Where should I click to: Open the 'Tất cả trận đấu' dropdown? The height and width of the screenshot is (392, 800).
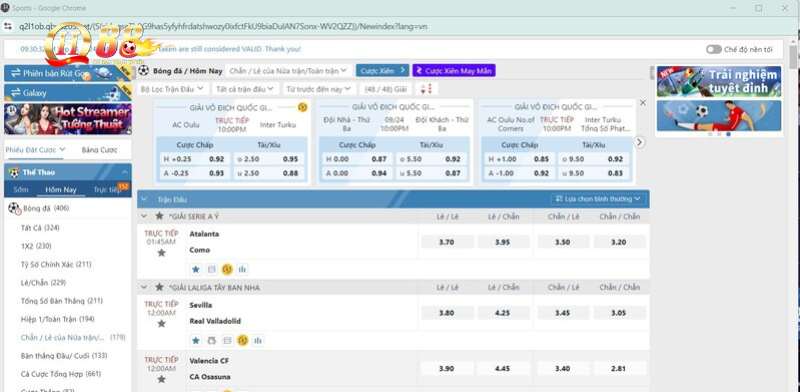coord(245,89)
